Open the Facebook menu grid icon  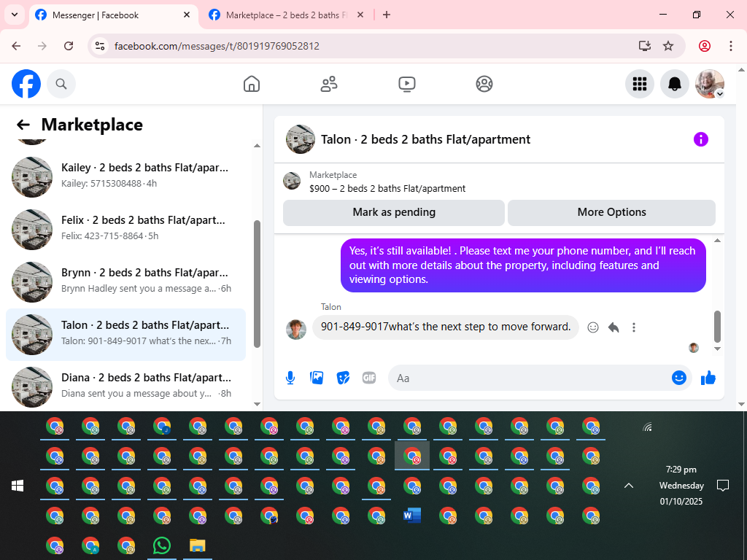(639, 84)
